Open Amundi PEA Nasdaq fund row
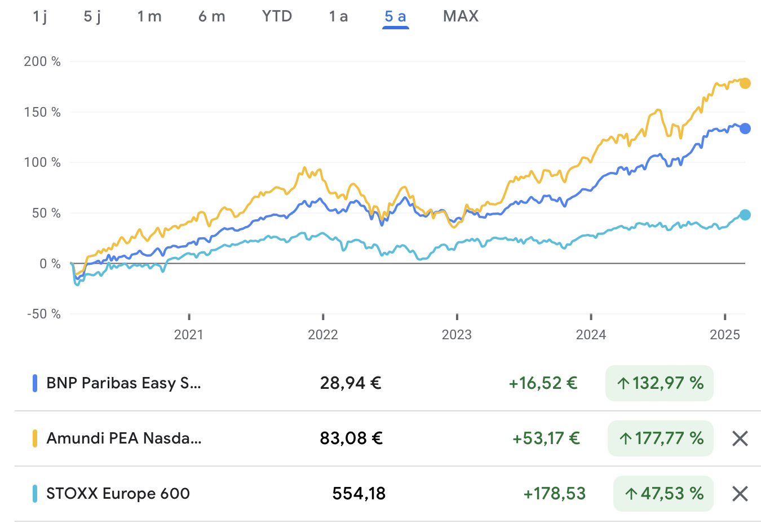 [x=124, y=438]
